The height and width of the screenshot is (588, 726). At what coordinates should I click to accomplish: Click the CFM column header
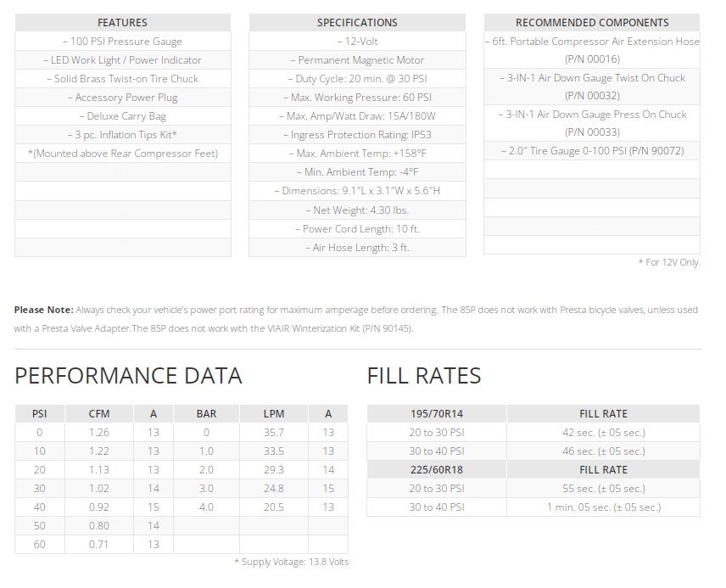[x=99, y=414]
